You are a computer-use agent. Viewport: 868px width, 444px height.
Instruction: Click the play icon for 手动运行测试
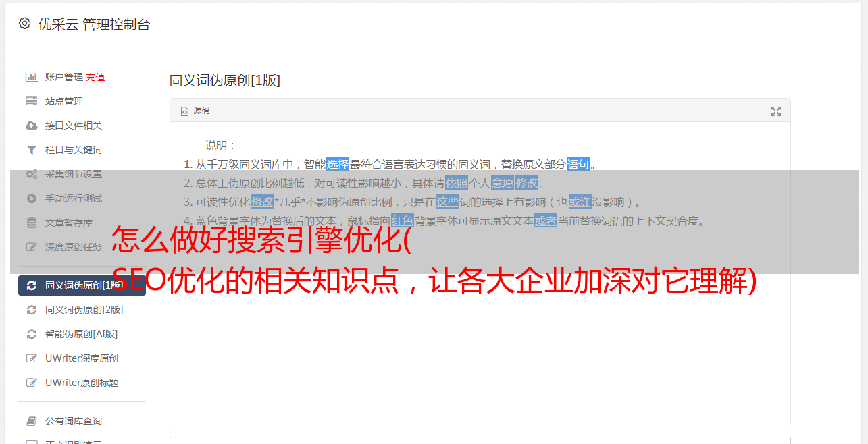(31, 198)
